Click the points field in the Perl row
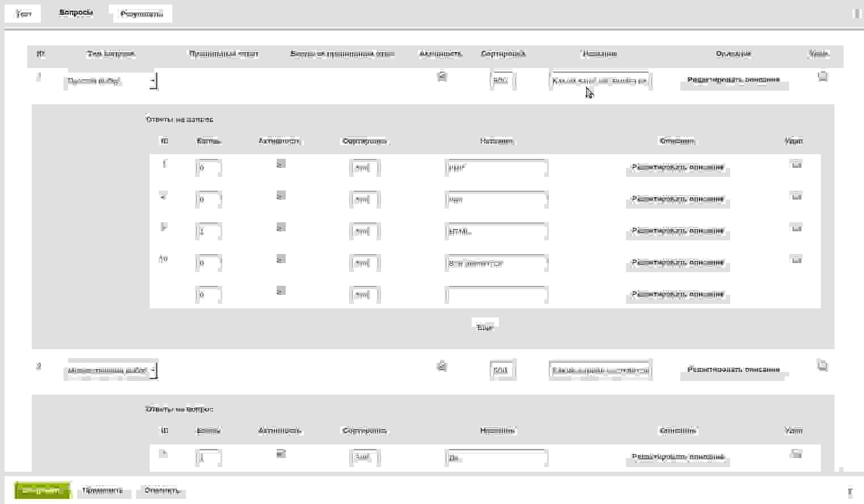 tap(208, 200)
